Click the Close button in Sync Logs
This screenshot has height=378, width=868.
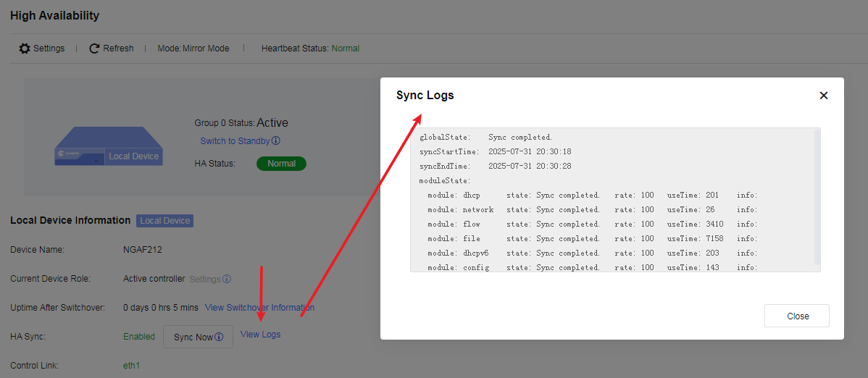[x=797, y=316]
